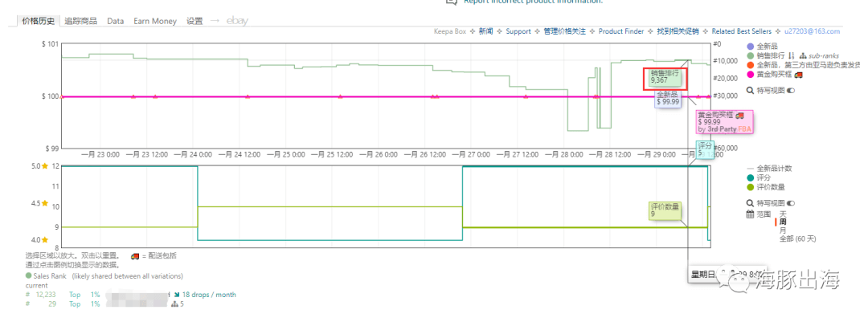Toggle 特写视图 switch for the price chart
868x318 pixels.
tap(791, 90)
